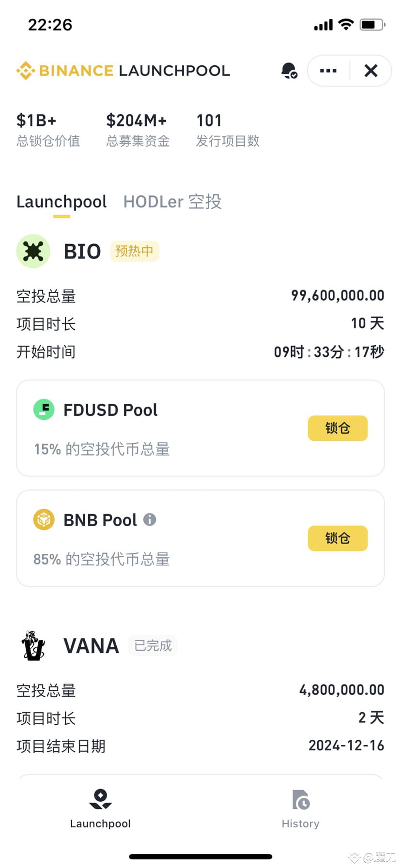Open the FDUSD Pool card title

click(110, 410)
